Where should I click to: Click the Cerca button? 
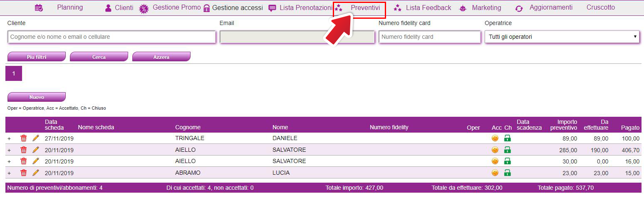click(99, 57)
